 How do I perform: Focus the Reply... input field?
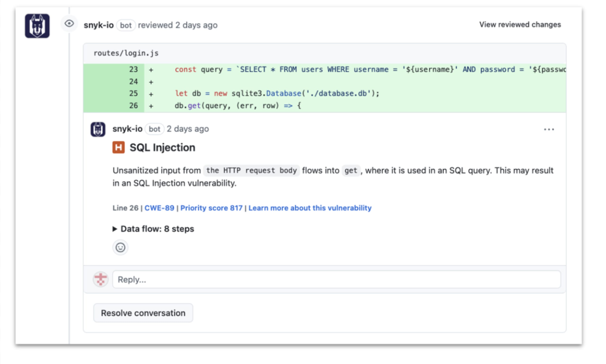(337, 279)
